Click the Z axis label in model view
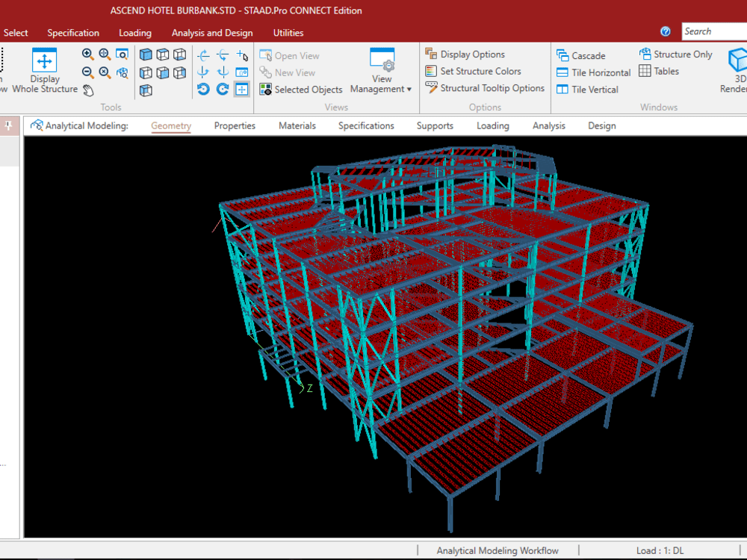The width and height of the screenshot is (747, 560). (x=310, y=388)
